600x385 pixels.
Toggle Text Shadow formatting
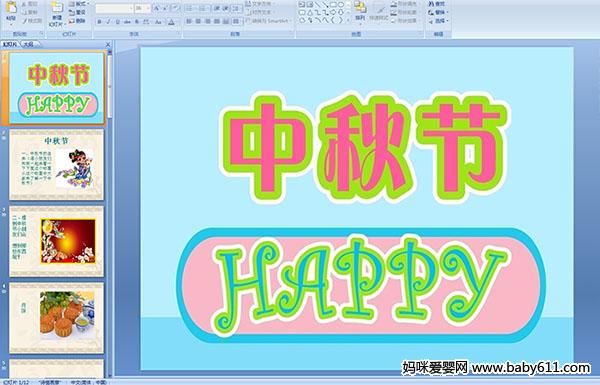(x=137, y=22)
